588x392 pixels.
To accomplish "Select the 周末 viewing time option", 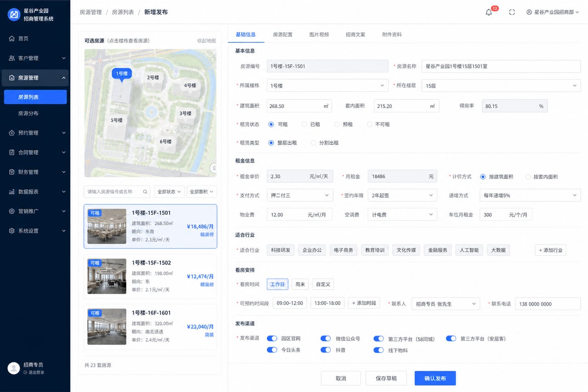I will click(300, 284).
